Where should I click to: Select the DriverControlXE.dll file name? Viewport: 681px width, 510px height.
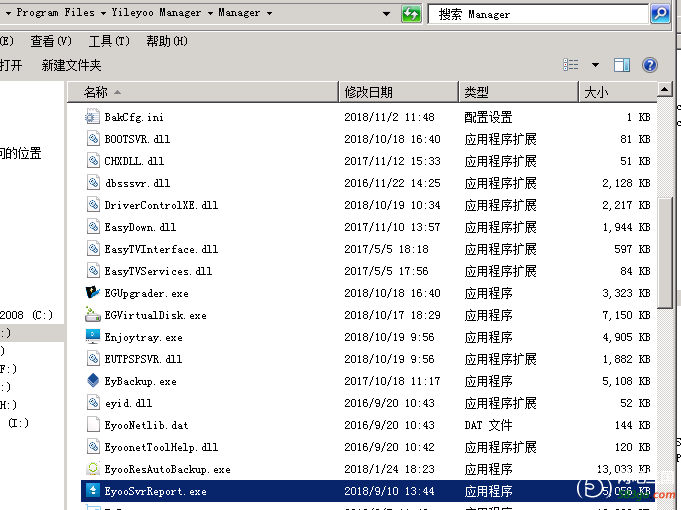[x=161, y=205]
